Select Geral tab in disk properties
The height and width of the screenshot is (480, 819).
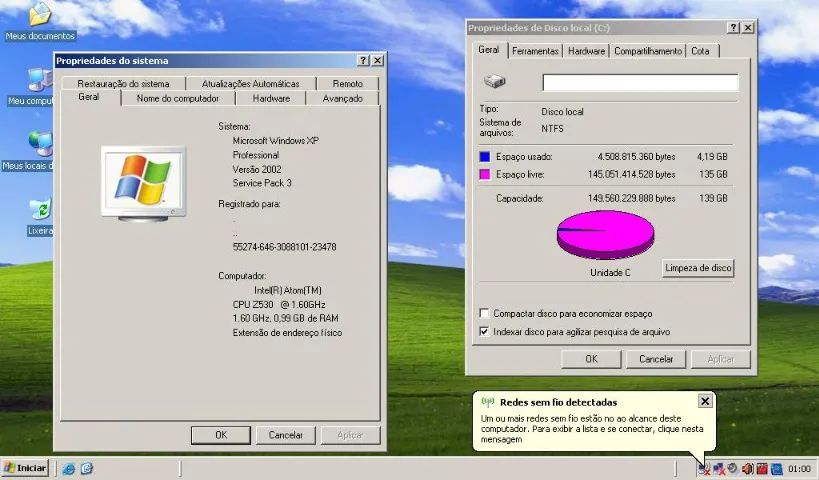pyautogui.click(x=488, y=50)
